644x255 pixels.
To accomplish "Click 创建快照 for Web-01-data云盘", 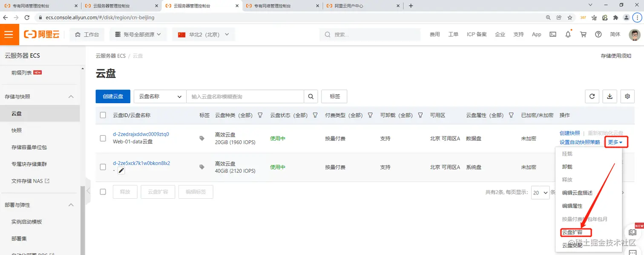I will click(570, 133).
